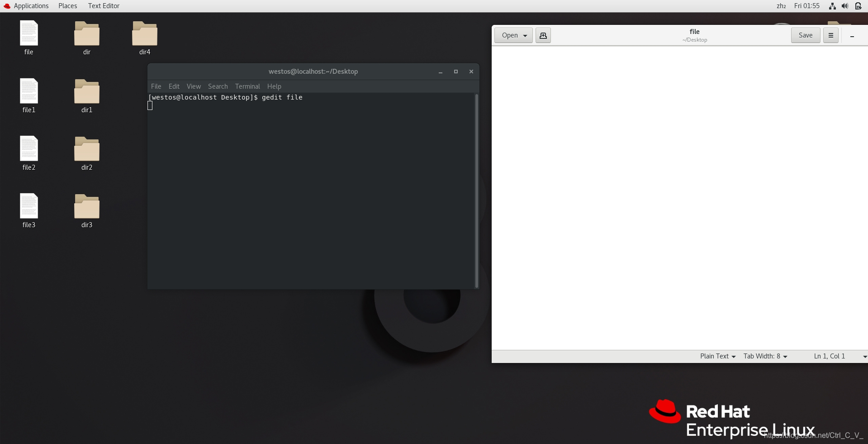This screenshot has width=868, height=444.
Task: Open Text Editor app menu
Action: coord(104,6)
